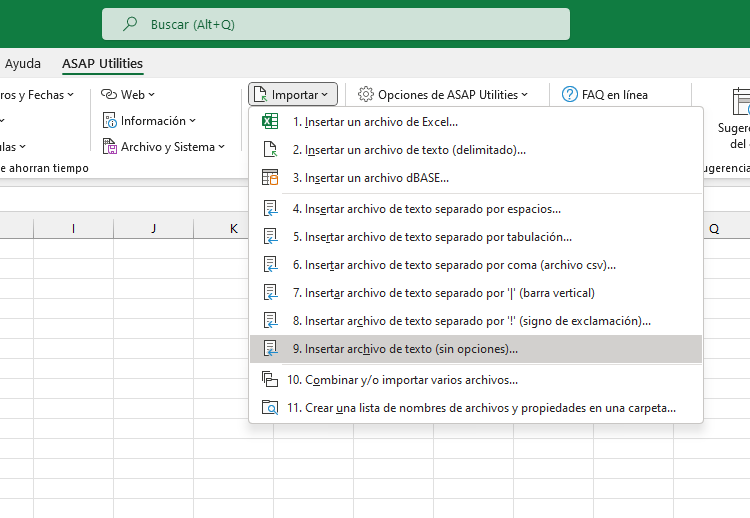Select column I header
750x518 pixels.
click(x=73, y=228)
